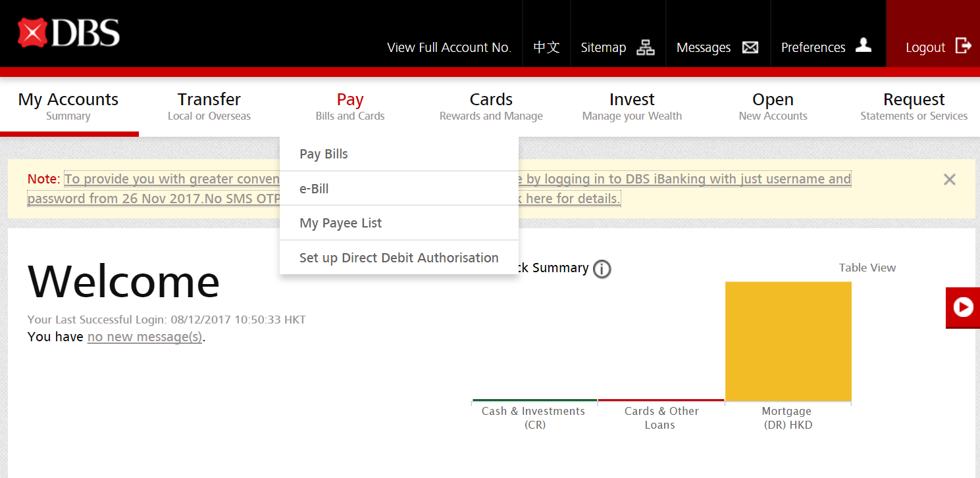980x478 pixels.
Task: Open the Sitemap icon
Action: pos(645,47)
